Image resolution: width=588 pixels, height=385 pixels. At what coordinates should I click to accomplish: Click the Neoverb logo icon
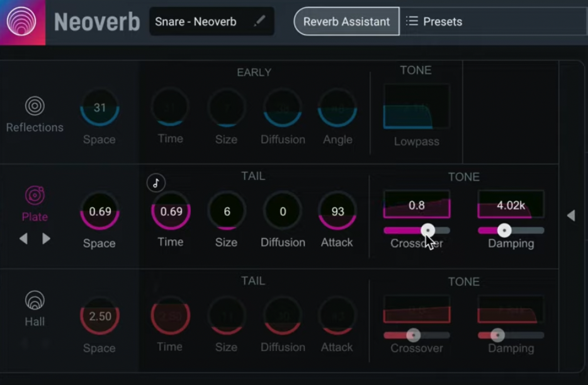[x=22, y=22]
